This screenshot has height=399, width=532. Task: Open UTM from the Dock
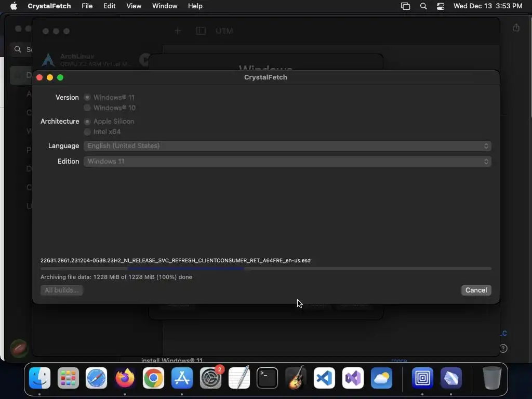pos(422,378)
